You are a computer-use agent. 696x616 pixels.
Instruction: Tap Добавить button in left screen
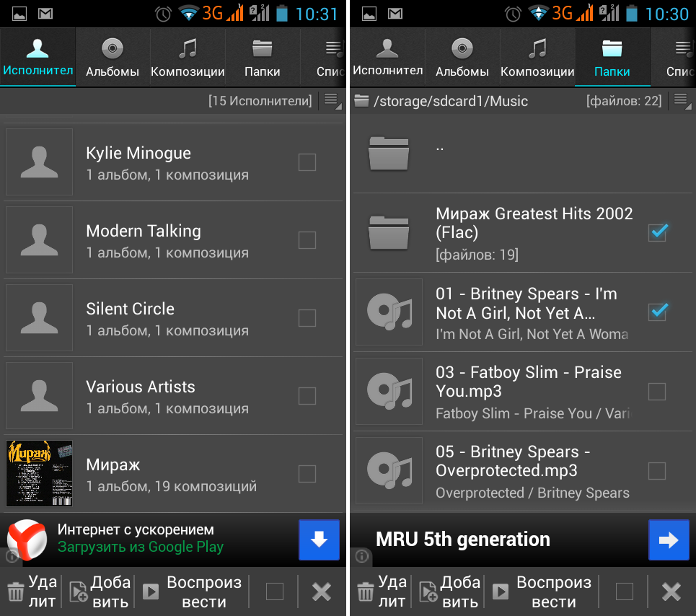pos(100,591)
